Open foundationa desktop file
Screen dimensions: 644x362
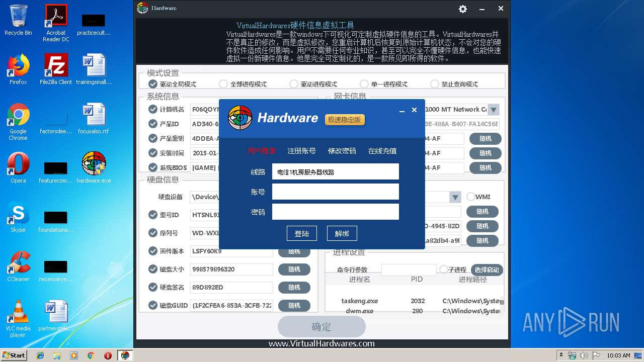(56, 220)
